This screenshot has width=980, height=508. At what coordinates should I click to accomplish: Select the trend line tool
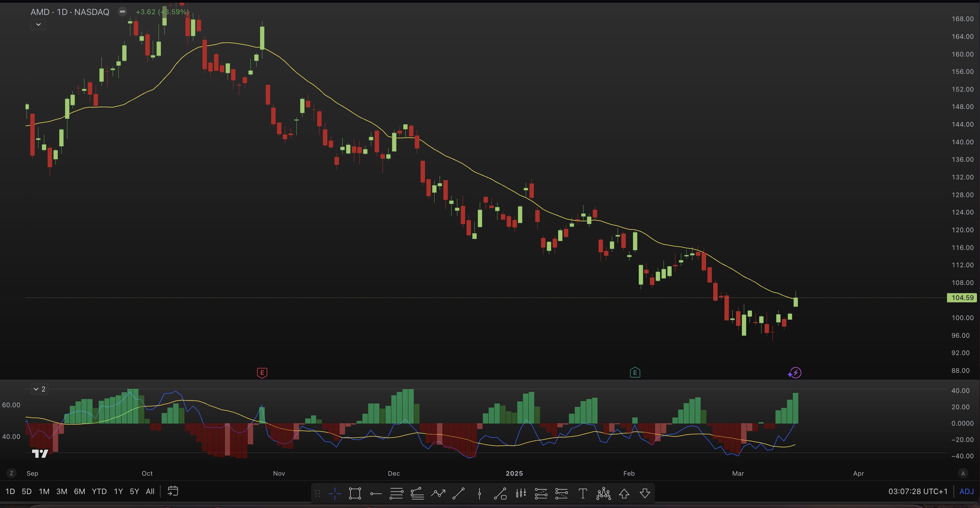[x=458, y=494]
